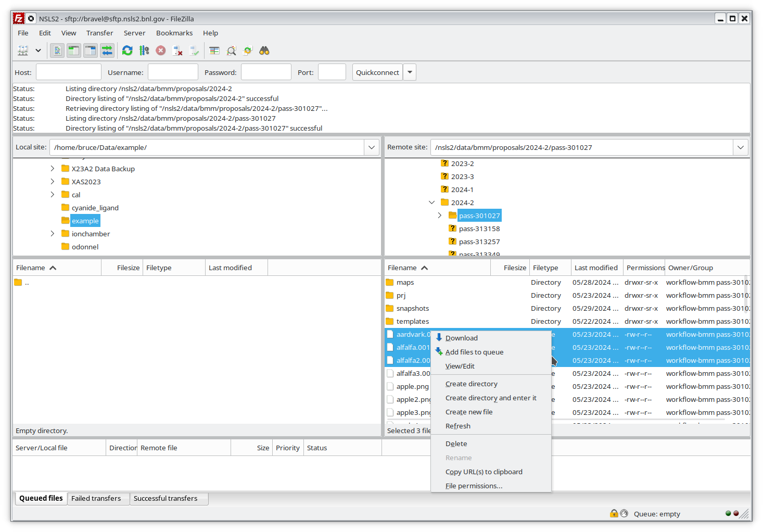Sort remote list by Filesize column
Screen dimensions: 763x532
click(x=510, y=268)
